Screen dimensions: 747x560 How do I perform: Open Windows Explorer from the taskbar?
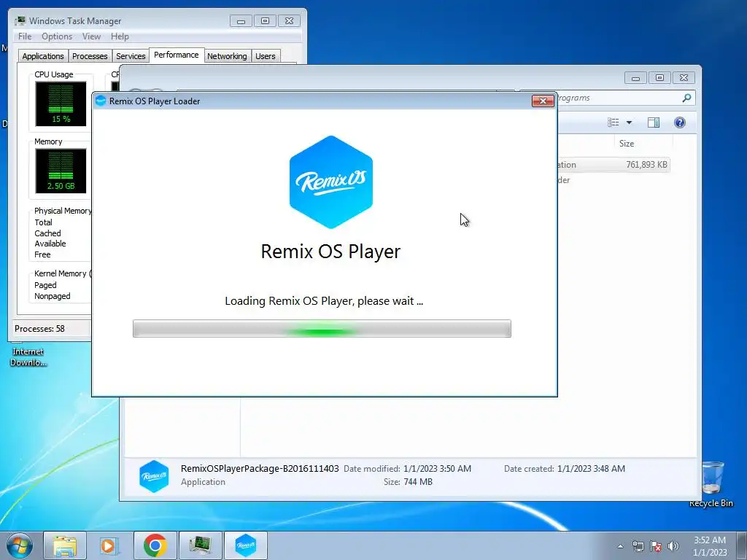pos(65,545)
